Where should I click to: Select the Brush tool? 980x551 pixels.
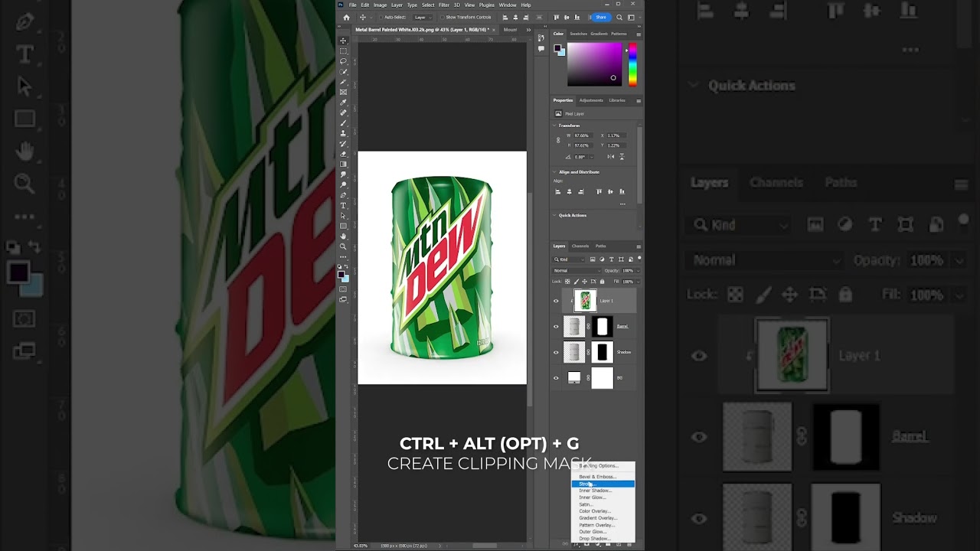pos(343,123)
